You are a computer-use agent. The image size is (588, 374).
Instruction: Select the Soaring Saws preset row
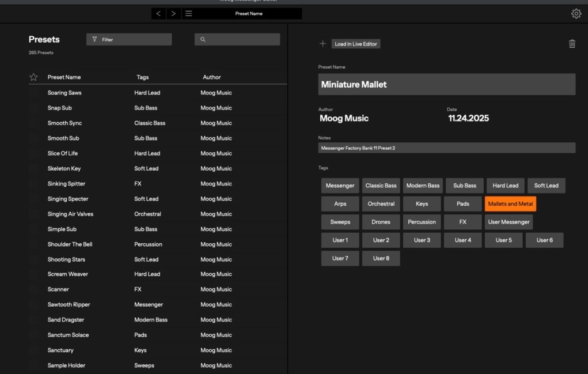click(x=65, y=93)
